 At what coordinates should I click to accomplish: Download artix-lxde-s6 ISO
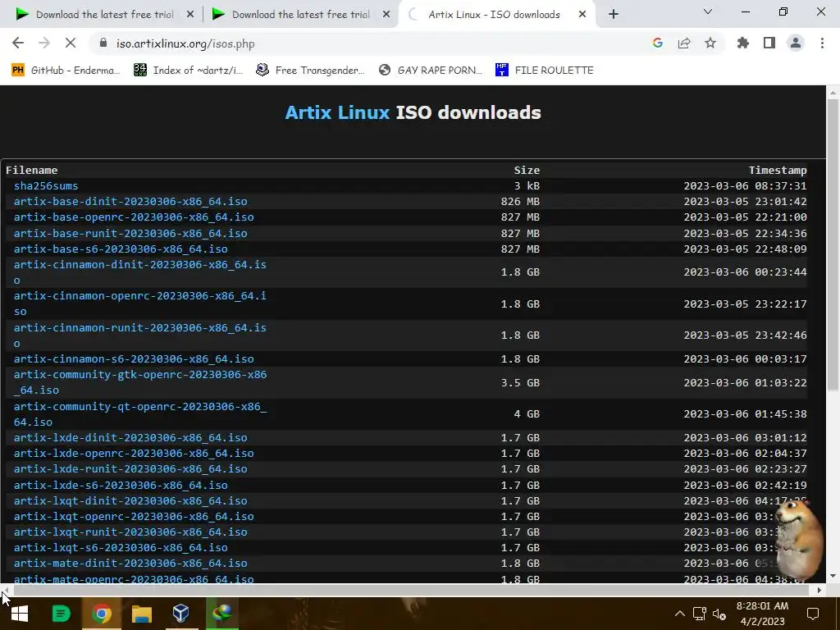click(121, 485)
